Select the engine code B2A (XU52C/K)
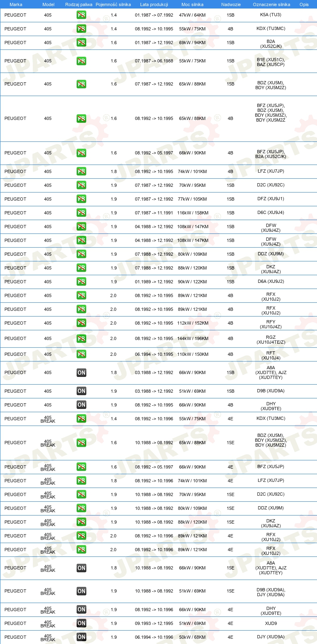Image resolution: width=317 pixels, height=644 pixels. [271, 44]
